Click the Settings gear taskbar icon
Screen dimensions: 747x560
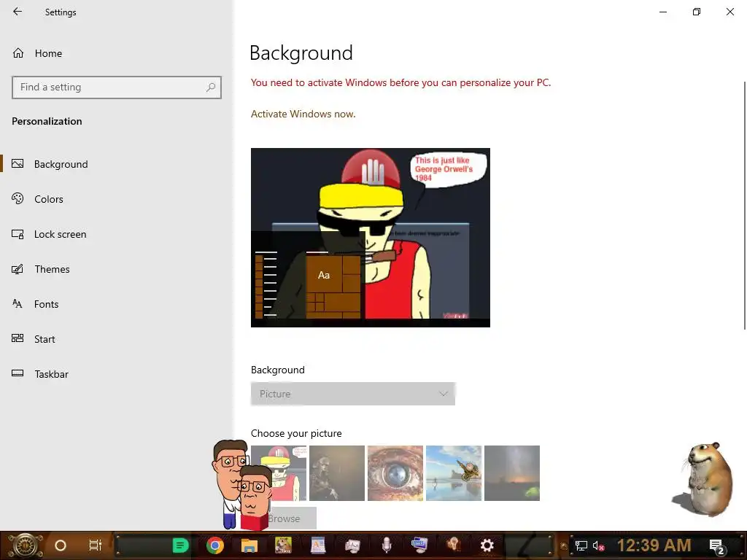[487, 545]
